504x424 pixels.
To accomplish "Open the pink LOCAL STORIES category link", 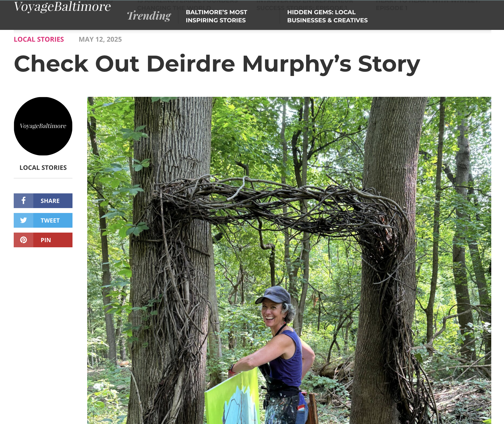I will tap(39, 39).
